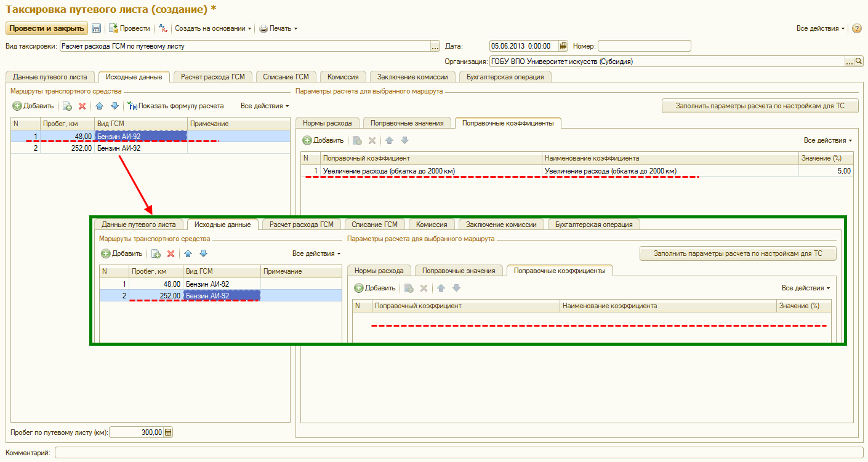Open Все действия beside Показать формулу расчета
Screen dimensions: 868x462
click(265, 106)
